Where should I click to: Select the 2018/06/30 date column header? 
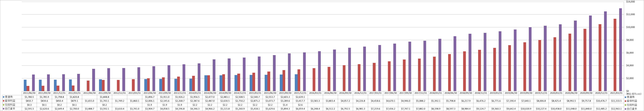click(x=451, y=93)
